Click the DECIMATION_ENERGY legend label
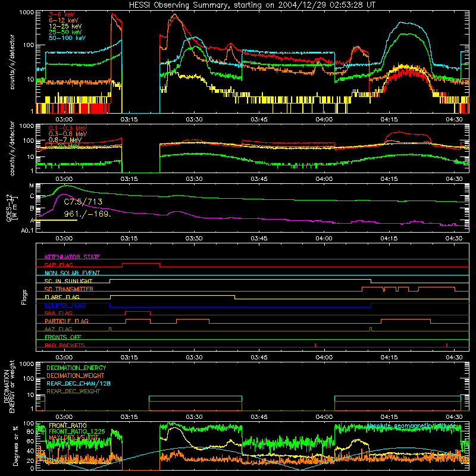 (76, 368)
